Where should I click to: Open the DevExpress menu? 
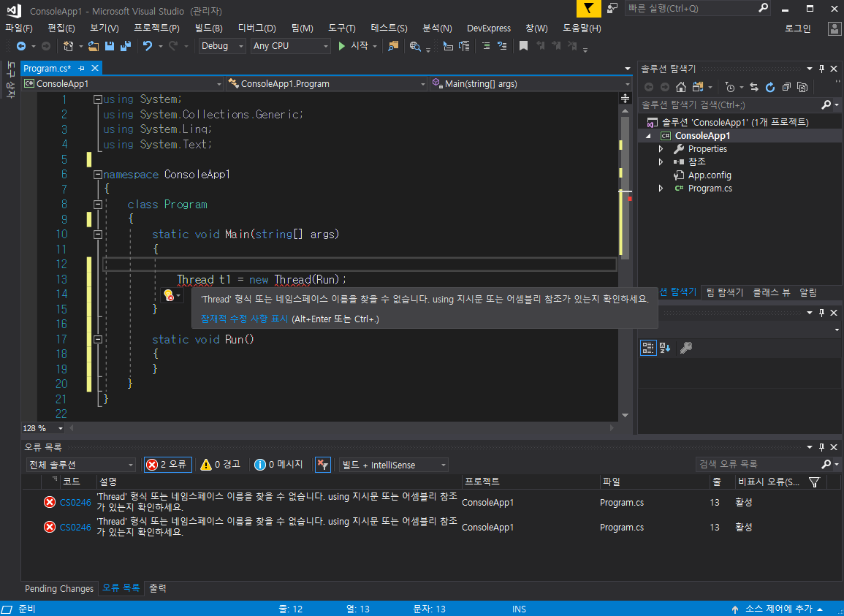click(x=489, y=28)
